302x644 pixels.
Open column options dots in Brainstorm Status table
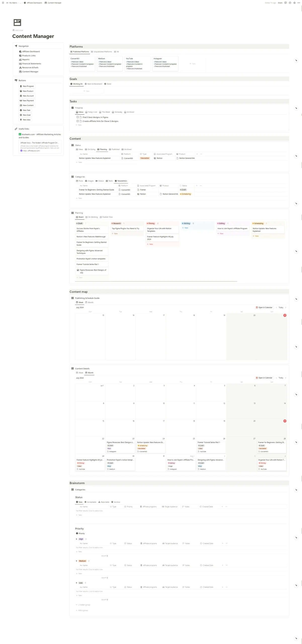coord(226,507)
